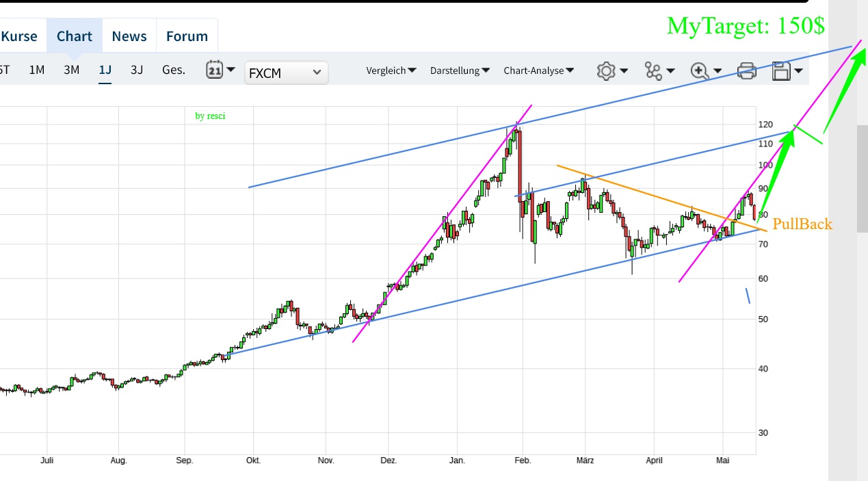Viewport: 868px width, 481px height.
Task: Open the Forum tab
Action: (187, 36)
